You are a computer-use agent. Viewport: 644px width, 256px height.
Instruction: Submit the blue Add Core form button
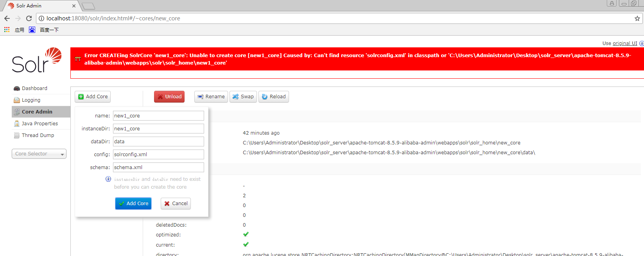[133, 204]
